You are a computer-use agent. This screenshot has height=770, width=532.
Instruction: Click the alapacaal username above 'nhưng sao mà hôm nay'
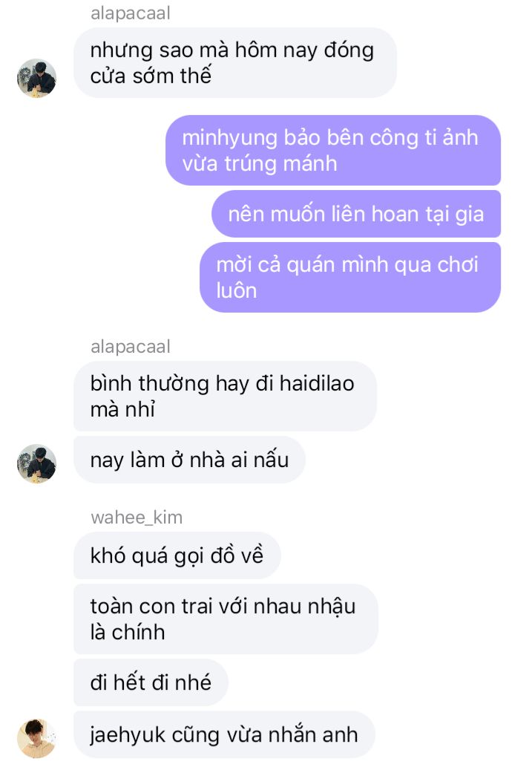coord(130,13)
